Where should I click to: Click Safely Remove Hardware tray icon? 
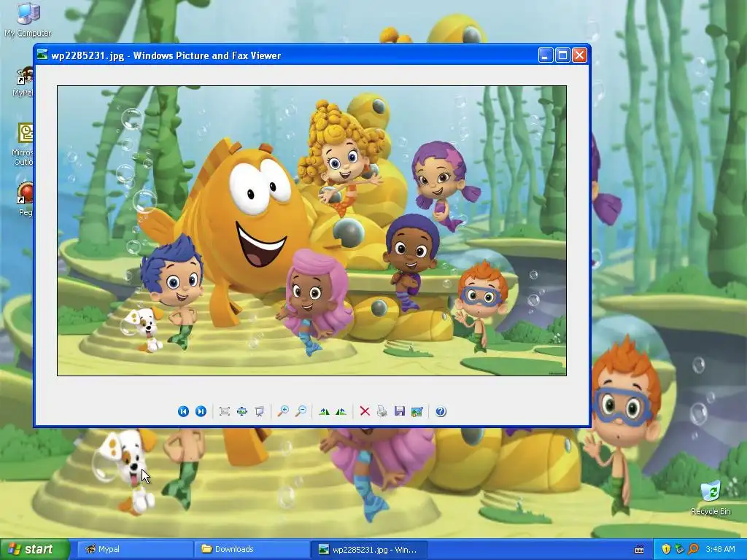click(x=679, y=550)
